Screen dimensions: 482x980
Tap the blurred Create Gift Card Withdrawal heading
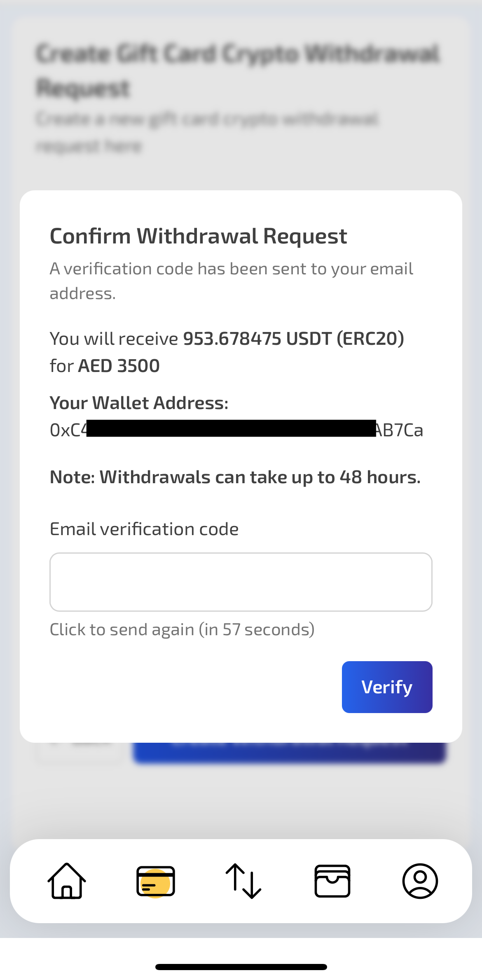(238, 70)
